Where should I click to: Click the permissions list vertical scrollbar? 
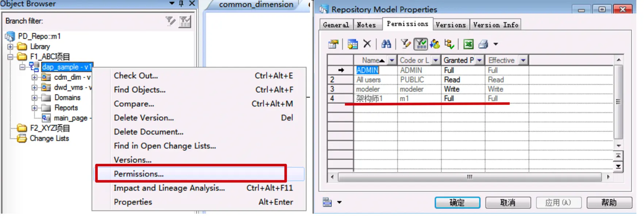(618, 102)
